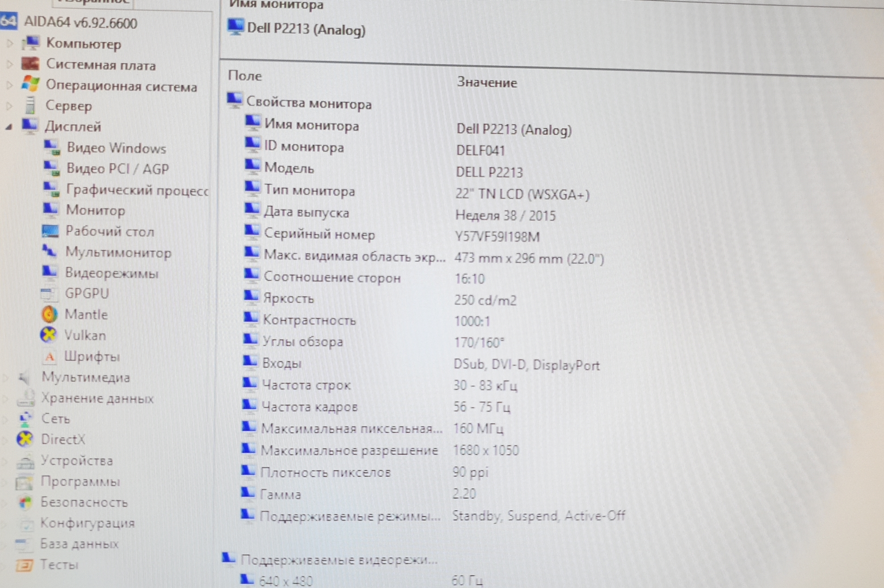884x588 pixels.
Task: Click the Безопасность shield icon
Action: 25,502
